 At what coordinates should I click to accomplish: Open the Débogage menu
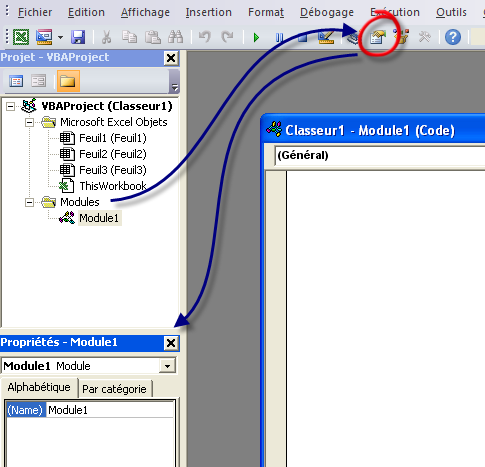coord(327,12)
